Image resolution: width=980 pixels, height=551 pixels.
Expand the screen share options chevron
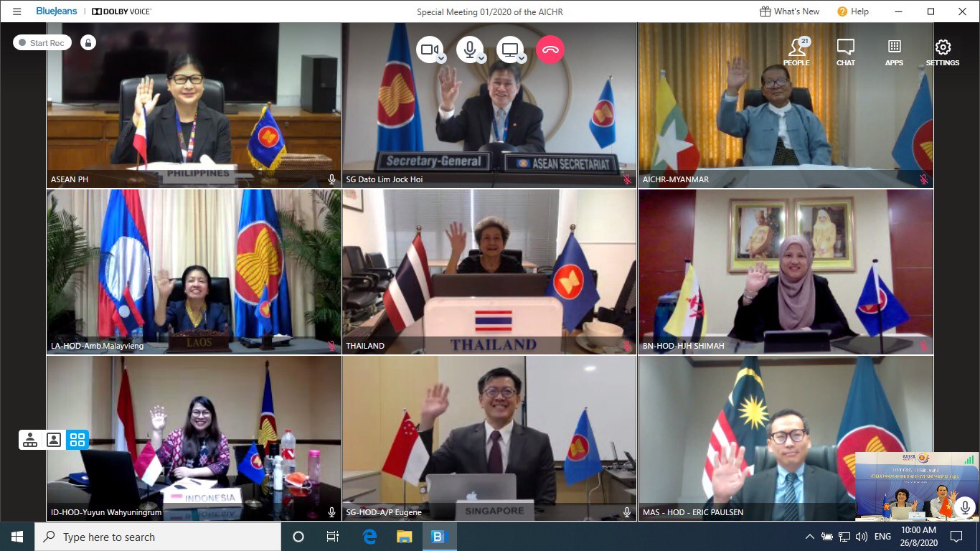522,58
